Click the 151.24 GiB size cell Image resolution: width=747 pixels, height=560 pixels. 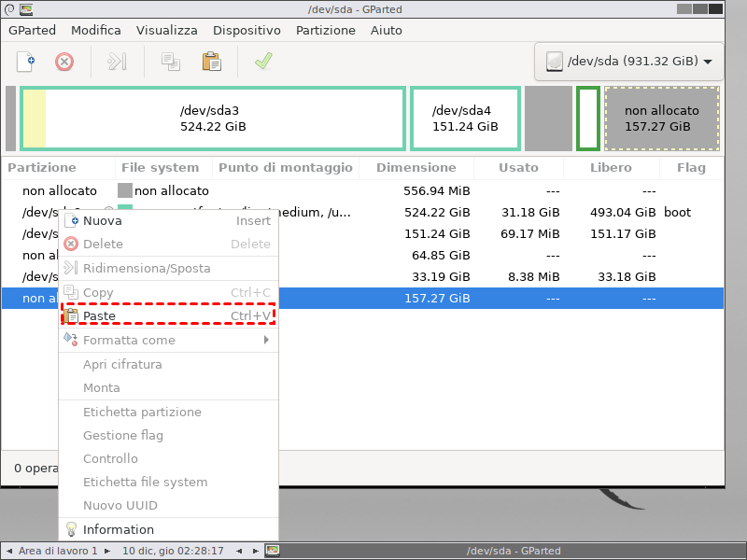point(437,234)
